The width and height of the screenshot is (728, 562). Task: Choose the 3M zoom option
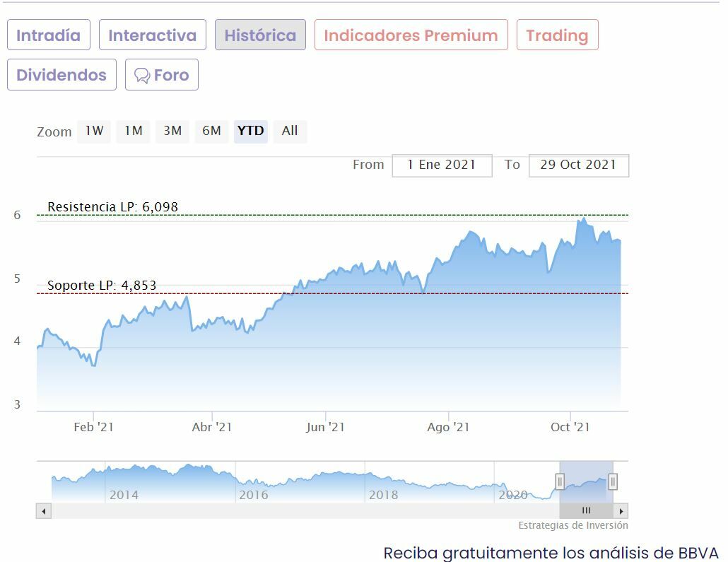tap(172, 131)
